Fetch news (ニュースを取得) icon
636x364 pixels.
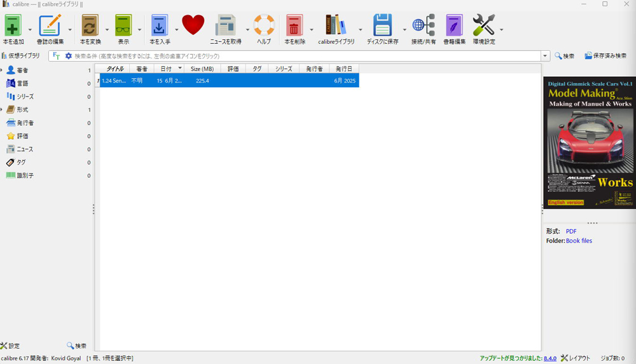(x=226, y=26)
